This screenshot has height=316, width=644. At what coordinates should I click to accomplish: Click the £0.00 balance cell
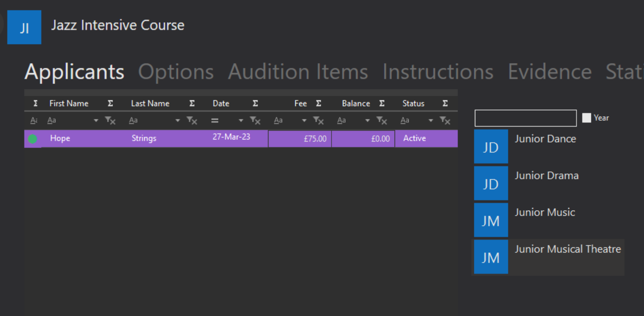363,138
